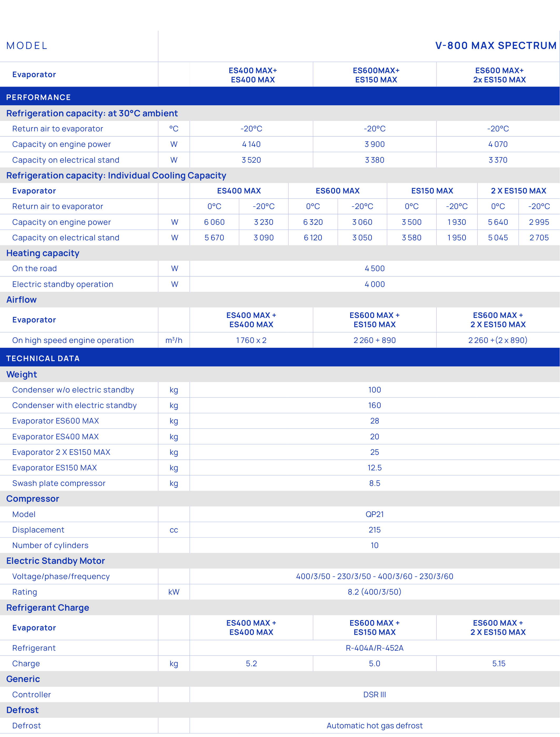The height and width of the screenshot is (737, 560).
Task: Click the 2 705 electrical stand cell
Action: click(x=539, y=238)
